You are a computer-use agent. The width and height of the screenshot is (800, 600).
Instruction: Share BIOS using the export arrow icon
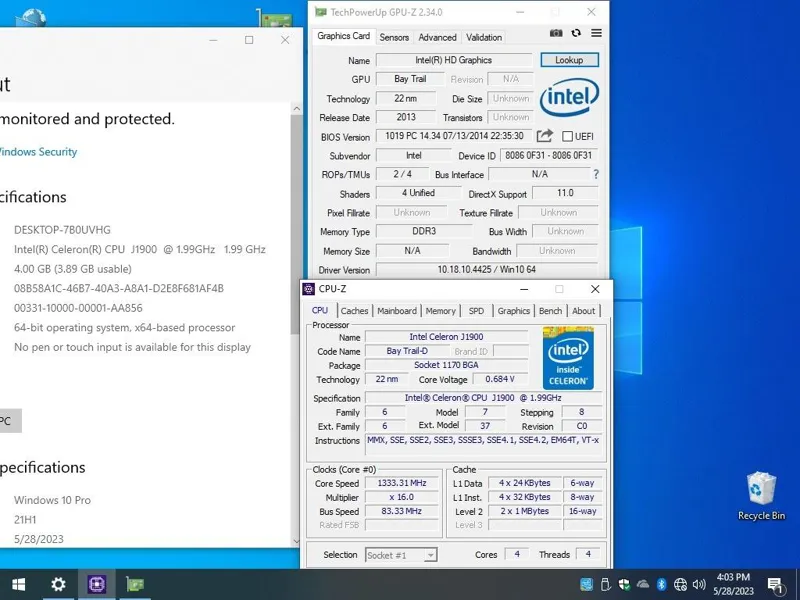click(544, 136)
